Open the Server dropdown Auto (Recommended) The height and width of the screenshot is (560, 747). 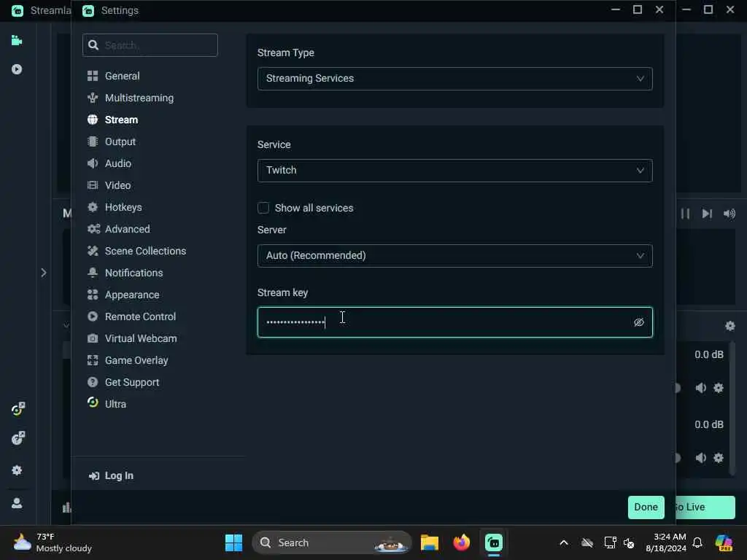(x=455, y=256)
